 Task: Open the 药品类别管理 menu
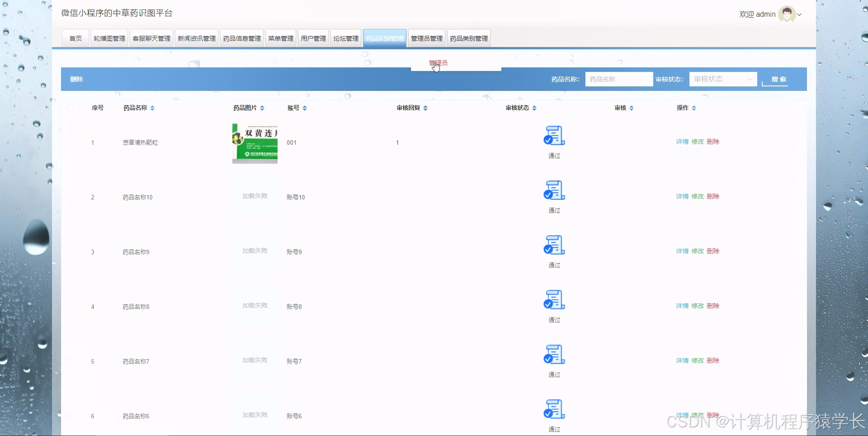pos(469,38)
